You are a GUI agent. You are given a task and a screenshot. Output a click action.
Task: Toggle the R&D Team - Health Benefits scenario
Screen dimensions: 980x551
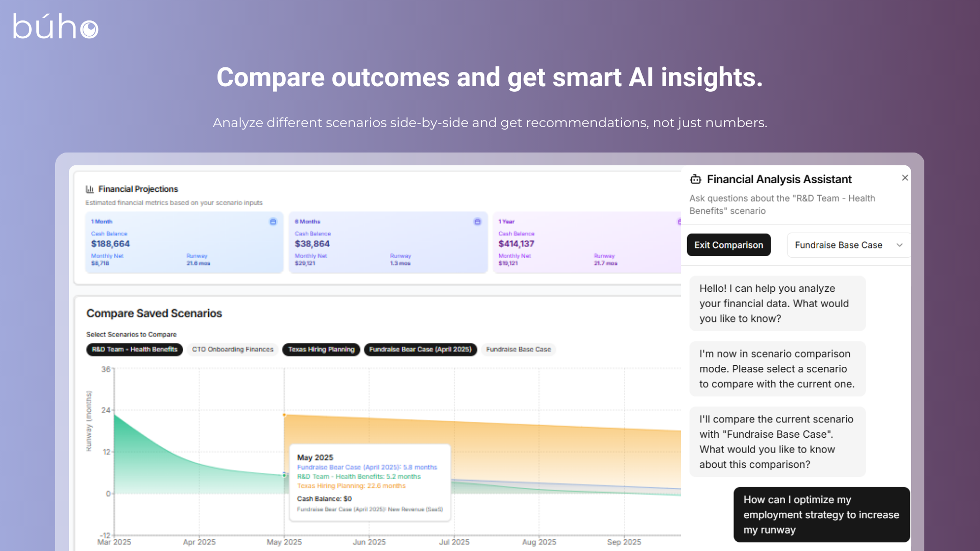click(x=134, y=349)
